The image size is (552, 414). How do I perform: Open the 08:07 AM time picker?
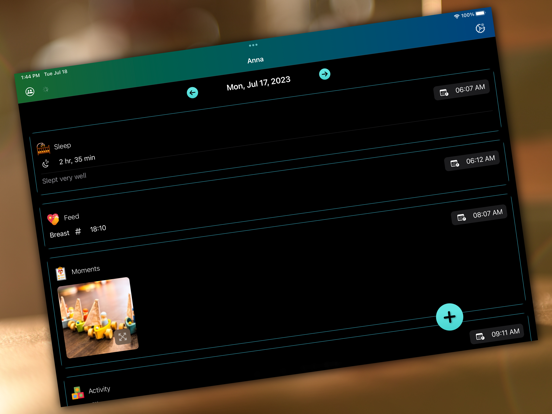coord(479,215)
